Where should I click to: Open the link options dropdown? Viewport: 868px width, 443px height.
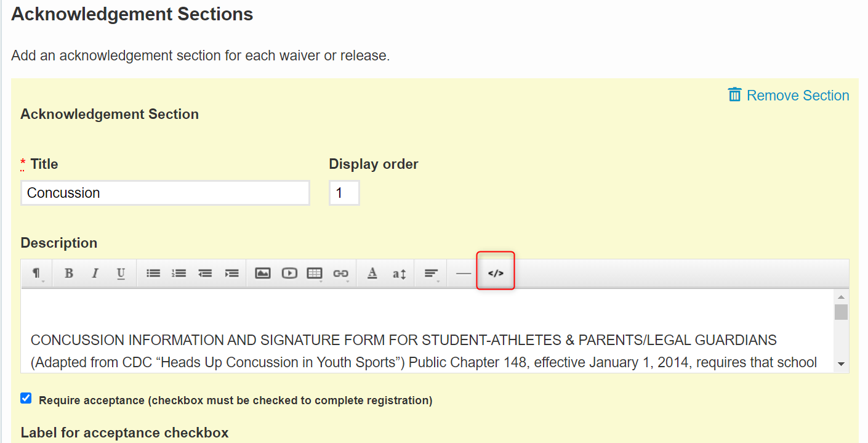point(341,274)
